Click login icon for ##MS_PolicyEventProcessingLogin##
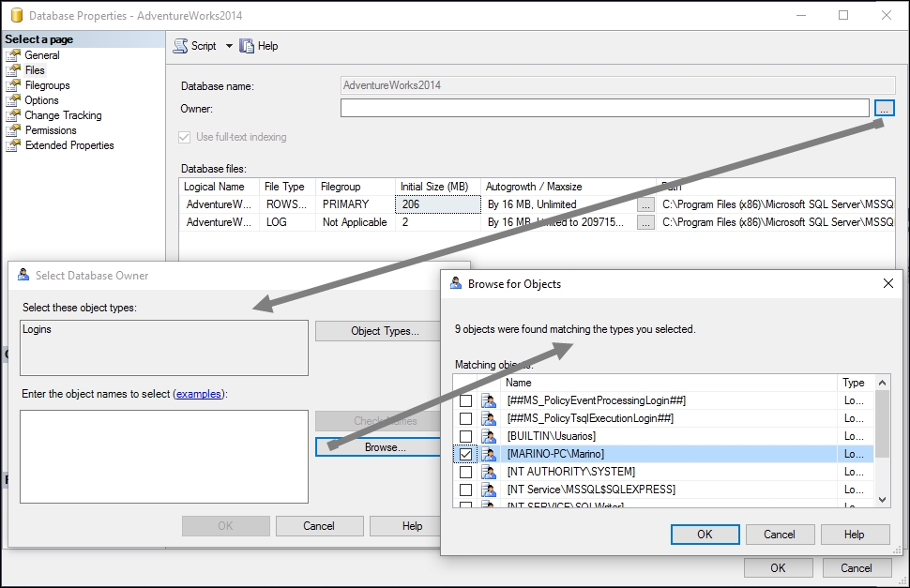The width and height of the screenshot is (910, 588). point(489,400)
